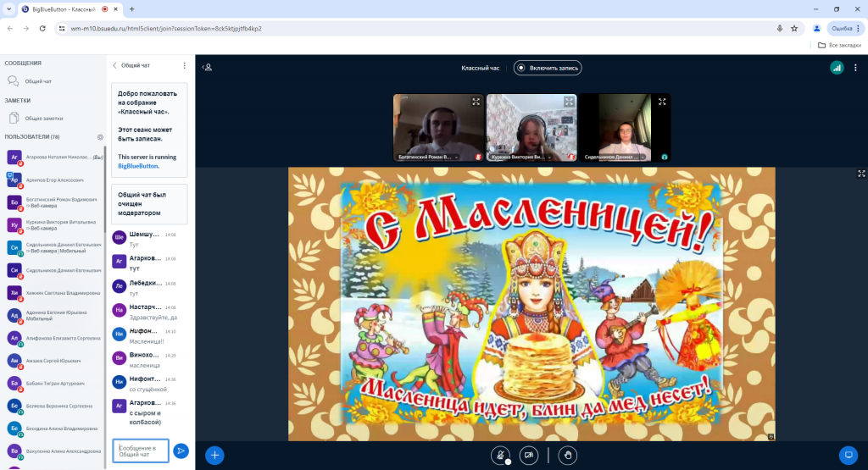This screenshot has height=470, width=868.
Task: Select user Алифанова Елизавета Сергеевна
Action: pos(54,338)
